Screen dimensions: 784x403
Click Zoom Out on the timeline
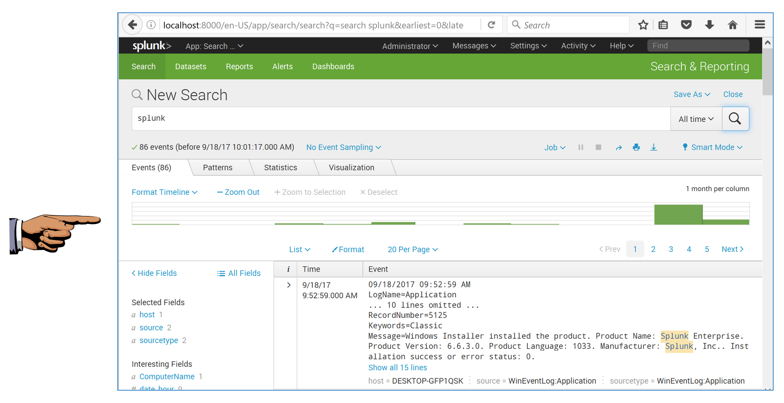pyautogui.click(x=238, y=192)
